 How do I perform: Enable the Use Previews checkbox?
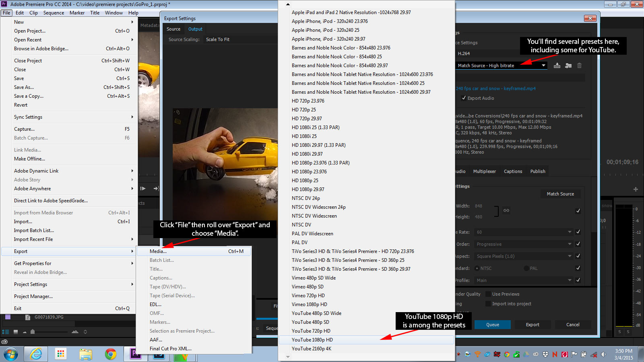(488, 294)
